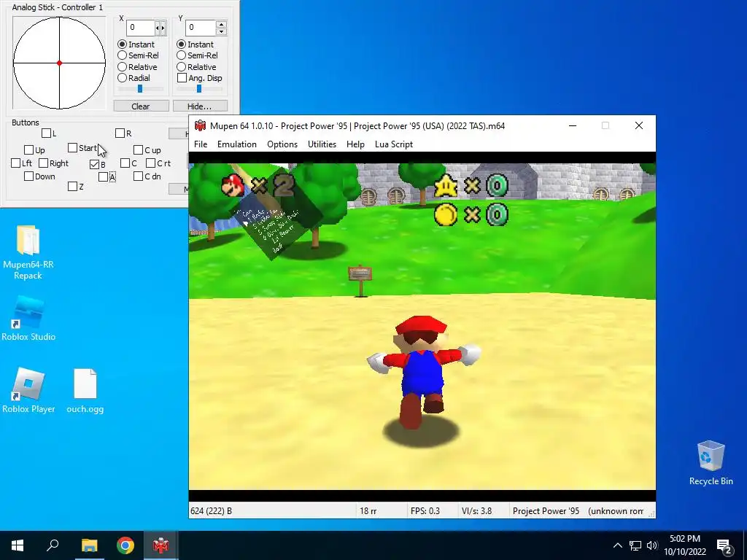Open the Utilities menu
Image resolution: width=747 pixels, height=560 pixels.
click(x=322, y=144)
